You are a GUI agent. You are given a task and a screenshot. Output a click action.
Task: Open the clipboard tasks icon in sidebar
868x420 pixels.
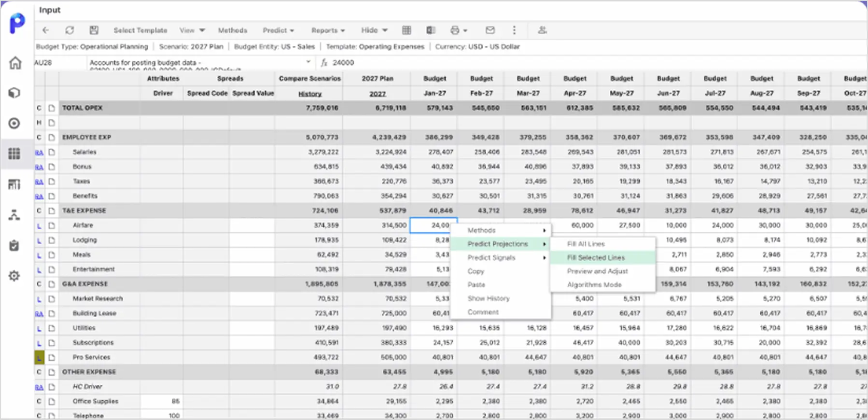(14, 245)
